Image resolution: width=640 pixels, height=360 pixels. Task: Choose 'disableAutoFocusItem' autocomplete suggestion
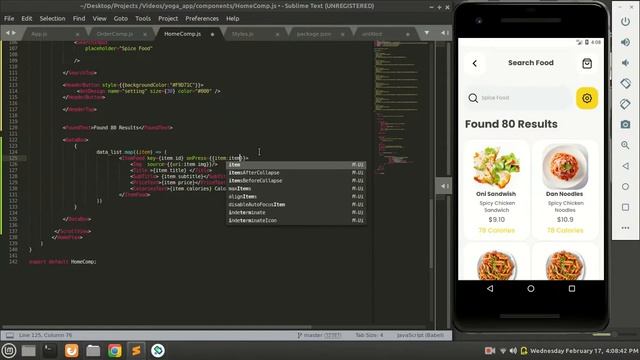[296, 204]
